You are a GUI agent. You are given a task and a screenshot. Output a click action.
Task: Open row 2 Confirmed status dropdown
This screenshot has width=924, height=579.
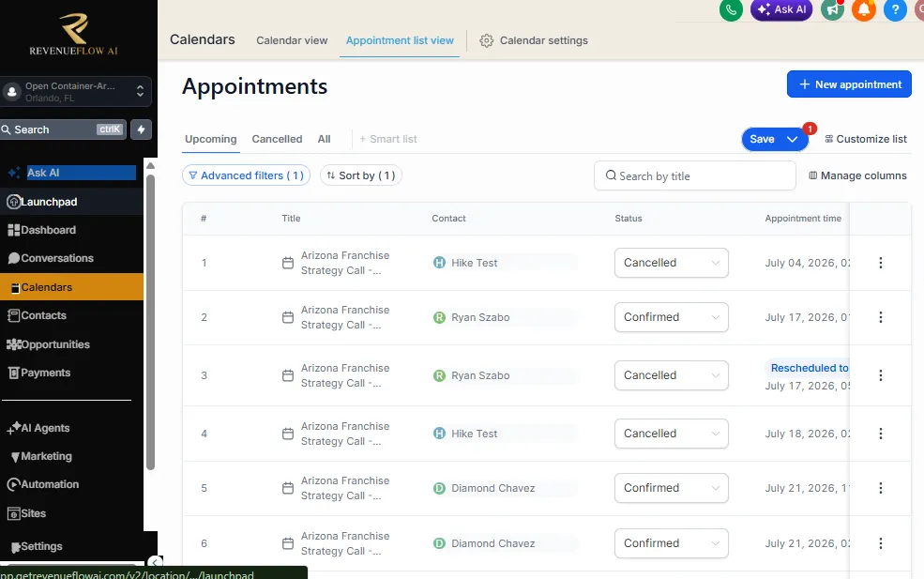coord(672,317)
